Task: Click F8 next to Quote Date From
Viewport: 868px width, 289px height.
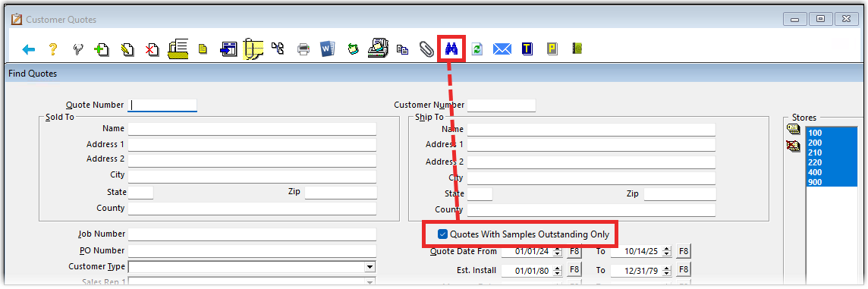Action: (x=574, y=251)
